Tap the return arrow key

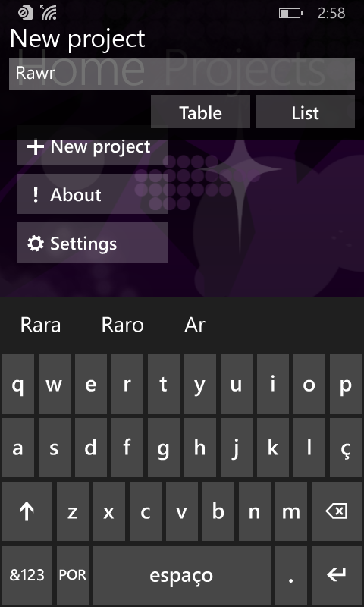coord(337,575)
